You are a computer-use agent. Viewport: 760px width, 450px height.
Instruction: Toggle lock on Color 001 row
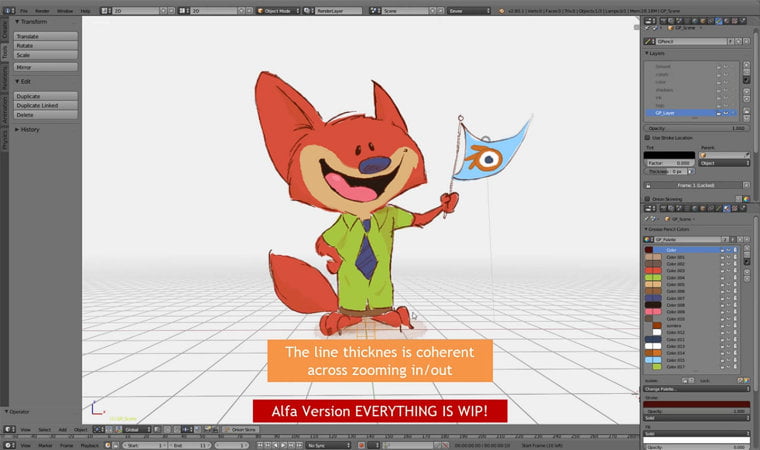pyautogui.click(x=722, y=257)
